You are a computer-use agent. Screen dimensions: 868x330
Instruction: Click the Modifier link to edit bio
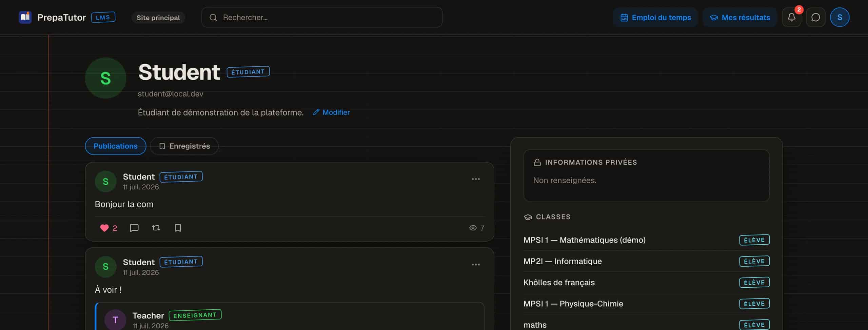tap(331, 112)
